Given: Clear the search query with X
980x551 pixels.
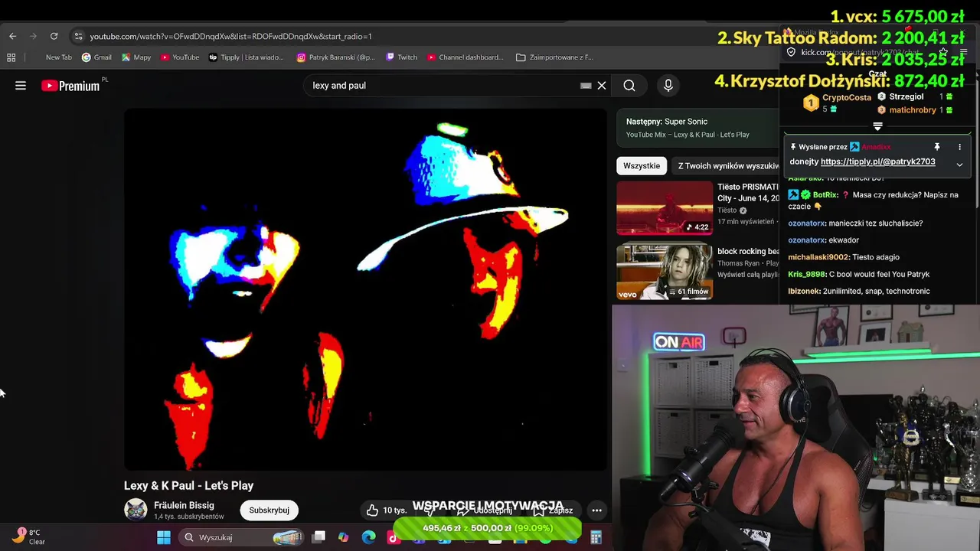Looking at the screenshot, I should point(602,86).
